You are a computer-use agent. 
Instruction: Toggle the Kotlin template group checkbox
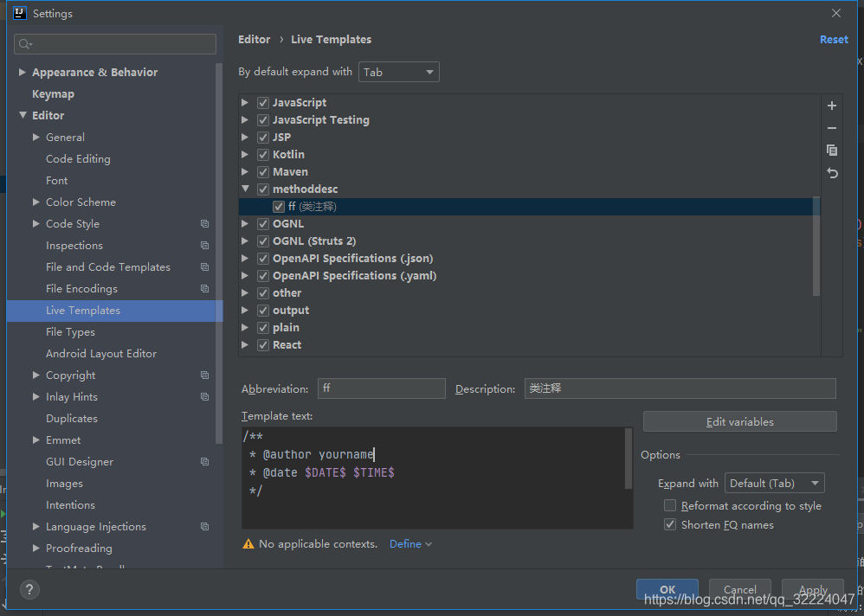263,155
